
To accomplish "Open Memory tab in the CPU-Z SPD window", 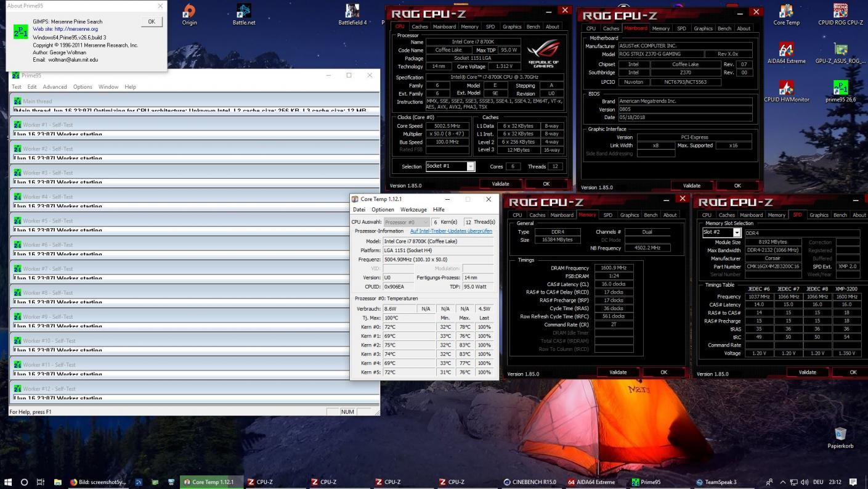I will click(x=776, y=215).
